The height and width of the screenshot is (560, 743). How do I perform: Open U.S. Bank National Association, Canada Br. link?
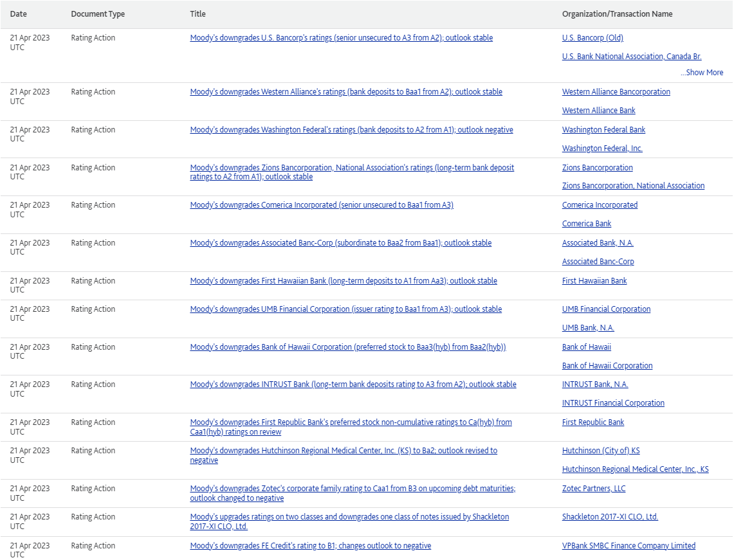[x=632, y=57]
